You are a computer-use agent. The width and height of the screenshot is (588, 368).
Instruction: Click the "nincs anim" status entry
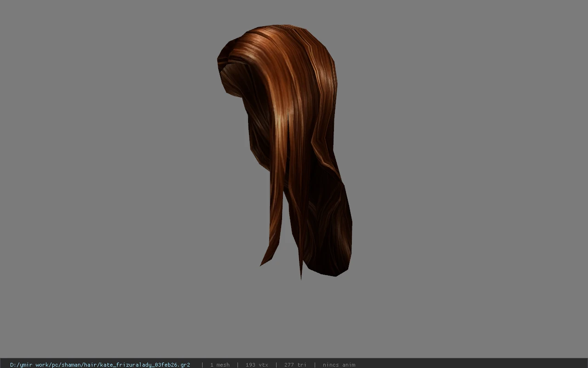coord(339,365)
